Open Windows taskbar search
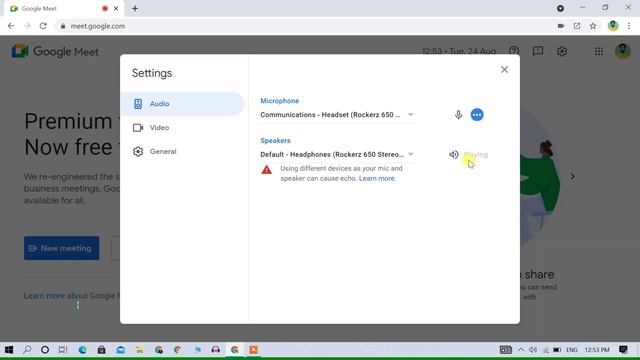 (27, 350)
